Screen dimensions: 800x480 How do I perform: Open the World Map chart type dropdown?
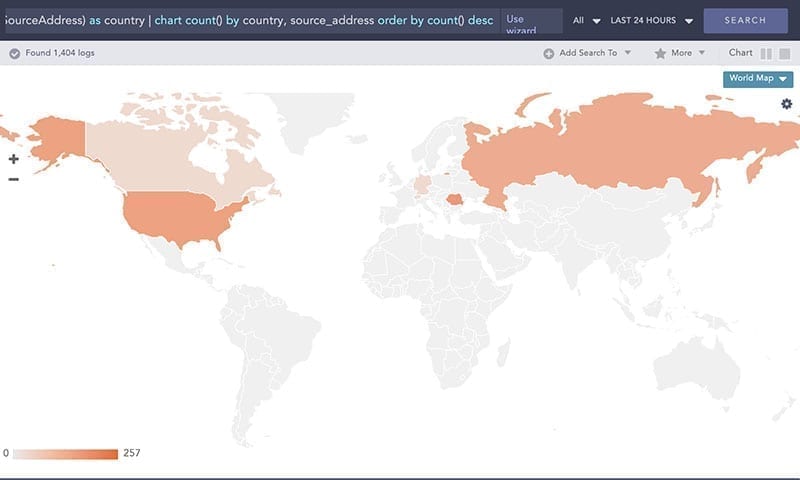coord(758,79)
